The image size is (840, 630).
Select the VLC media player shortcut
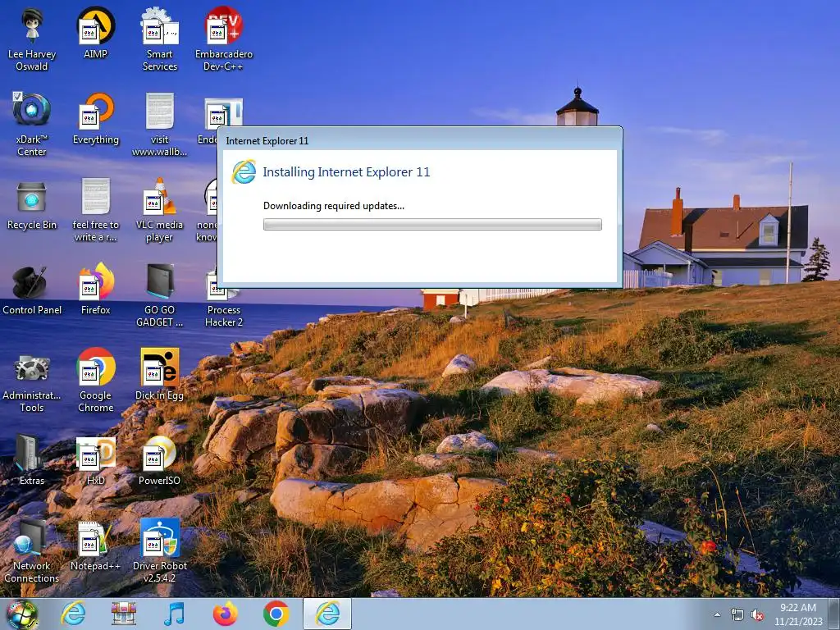[x=160, y=209]
